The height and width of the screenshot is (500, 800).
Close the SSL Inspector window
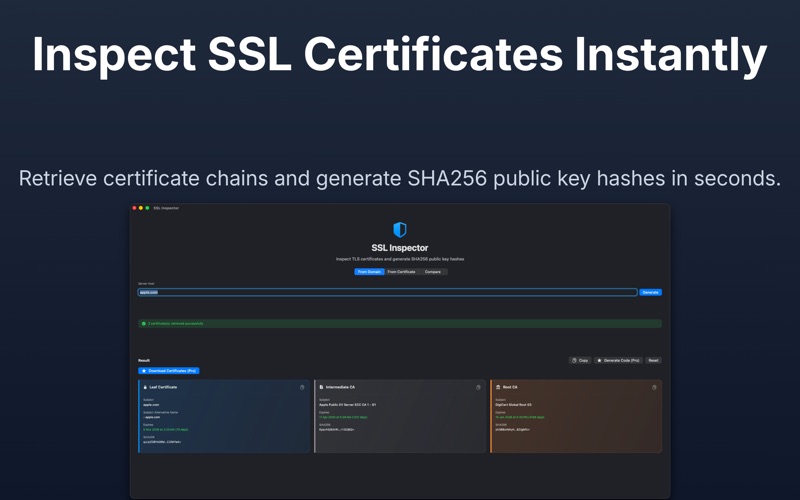(x=134, y=208)
